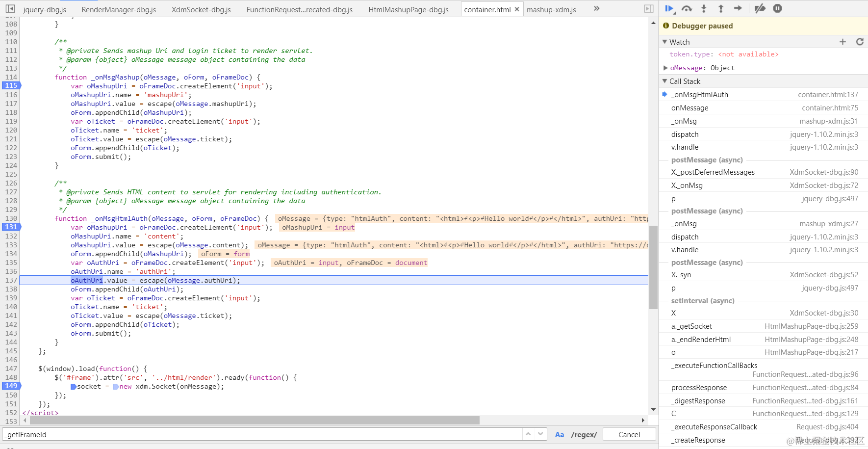Viewport: 868px width, 449px height.
Task: Step out of current function
Action: [x=721, y=8]
